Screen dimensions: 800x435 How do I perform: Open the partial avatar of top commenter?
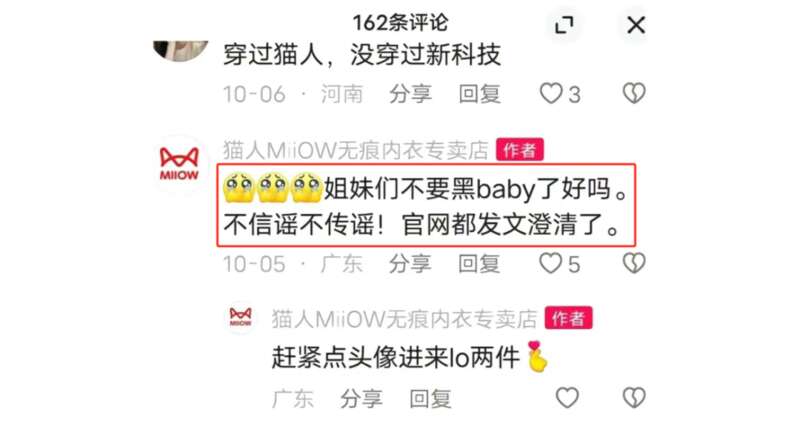[x=181, y=50]
